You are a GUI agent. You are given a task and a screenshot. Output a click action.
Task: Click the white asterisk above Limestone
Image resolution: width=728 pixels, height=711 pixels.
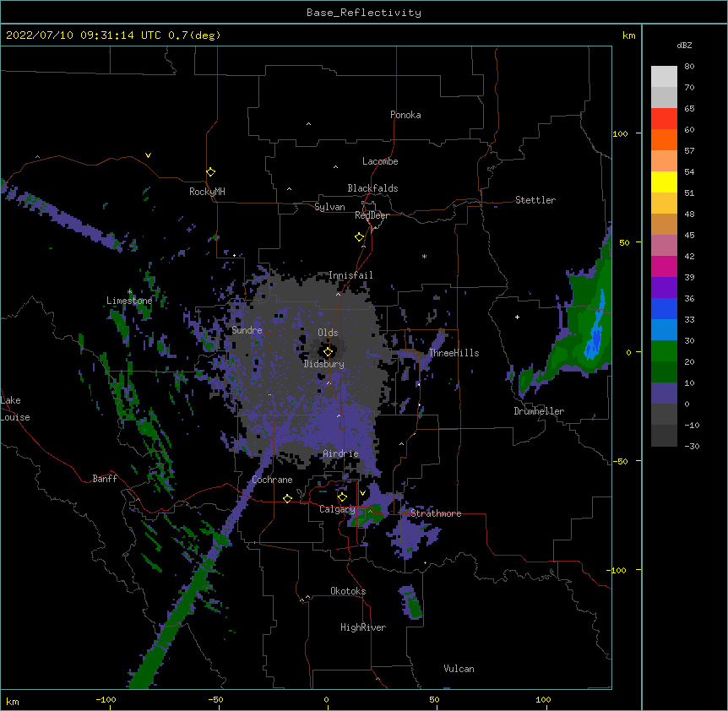coord(130,291)
